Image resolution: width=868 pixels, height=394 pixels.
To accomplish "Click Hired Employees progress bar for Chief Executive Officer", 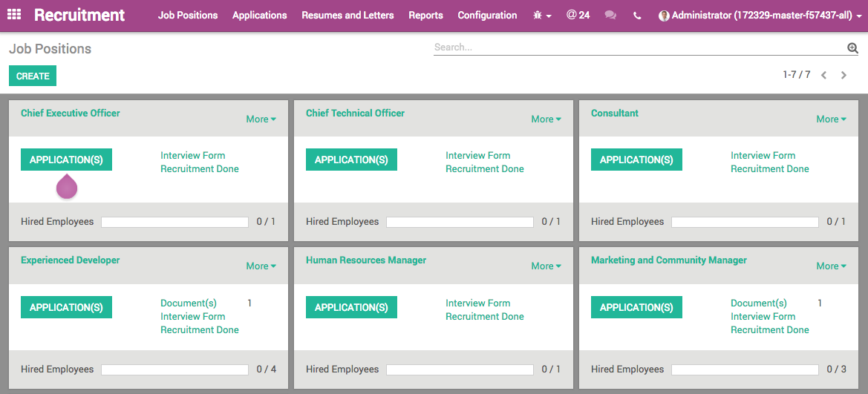I will point(175,222).
